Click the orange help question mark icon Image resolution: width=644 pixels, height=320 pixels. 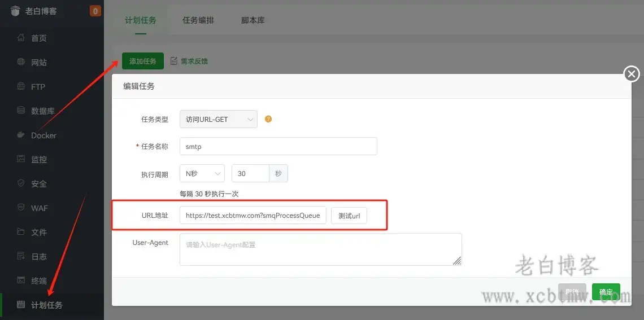268,119
